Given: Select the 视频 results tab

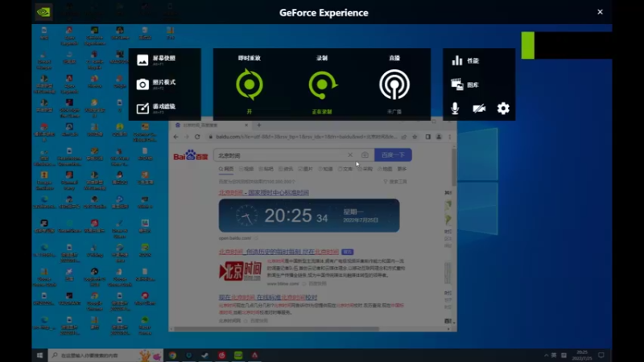Looking at the screenshot, I should pyautogui.click(x=246, y=169).
